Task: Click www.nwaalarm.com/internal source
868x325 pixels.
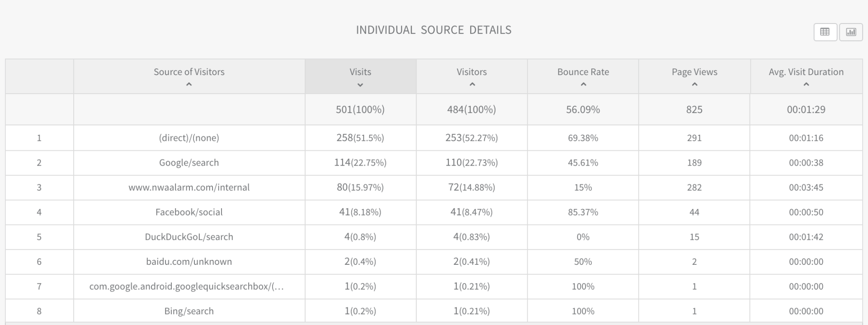Action: (x=189, y=187)
